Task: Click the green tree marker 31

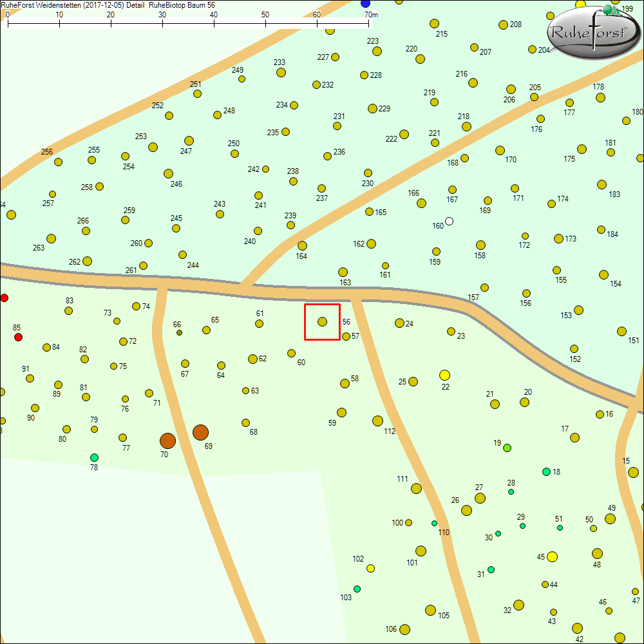Action: point(491,569)
